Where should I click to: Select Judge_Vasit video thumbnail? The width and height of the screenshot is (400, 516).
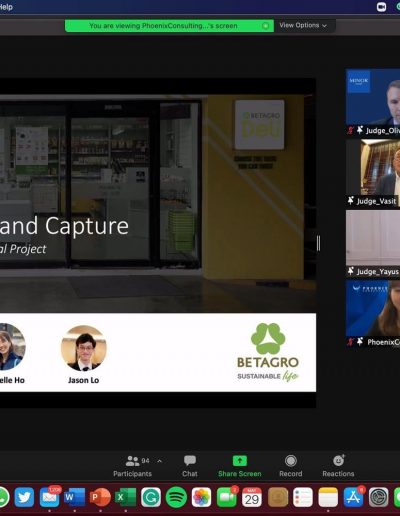pyautogui.click(x=373, y=173)
